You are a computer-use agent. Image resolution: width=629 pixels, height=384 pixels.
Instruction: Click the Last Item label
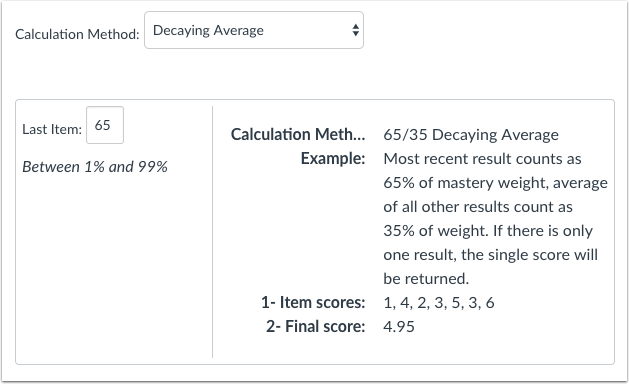point(52,129)
